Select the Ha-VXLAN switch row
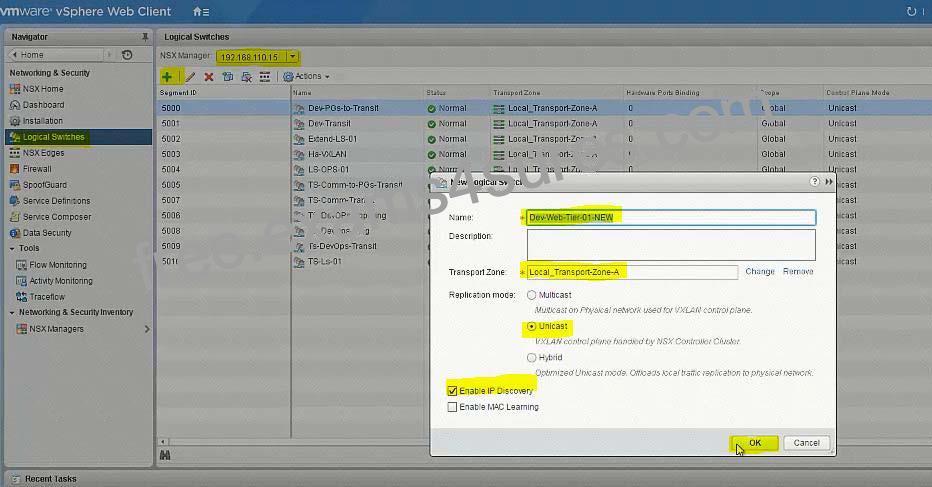This screenshot has width=932, height=487. 543,154
